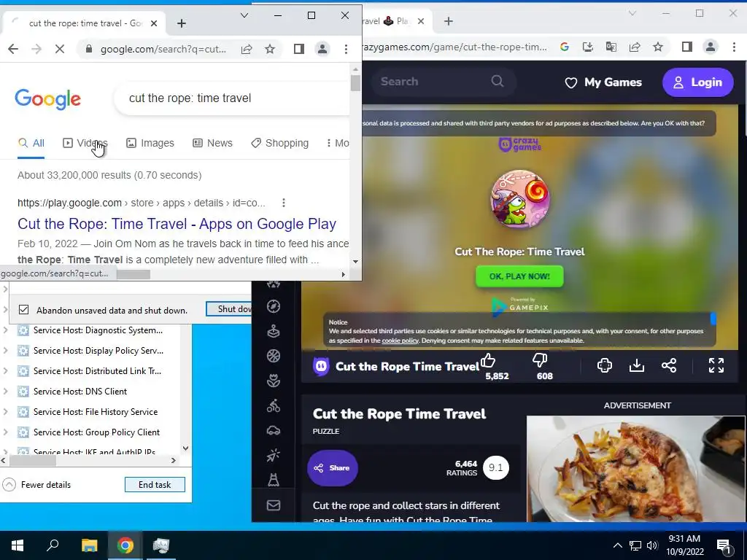Stop loading the Google search page

60,49
